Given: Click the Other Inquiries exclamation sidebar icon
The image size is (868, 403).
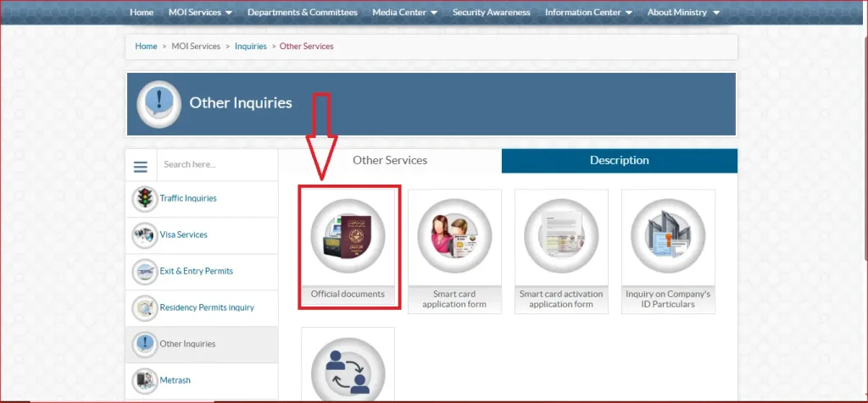Looking at the screenshot, I should pos(145,345).
